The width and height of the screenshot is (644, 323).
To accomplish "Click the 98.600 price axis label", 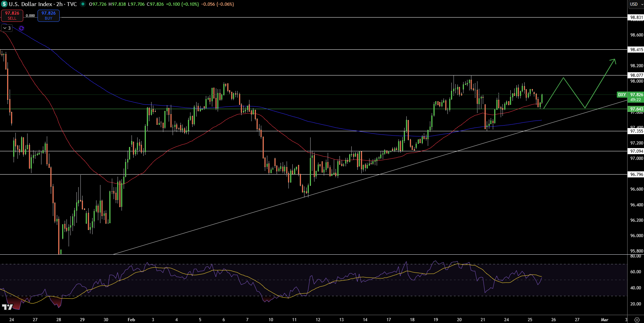I will [636, 35].
